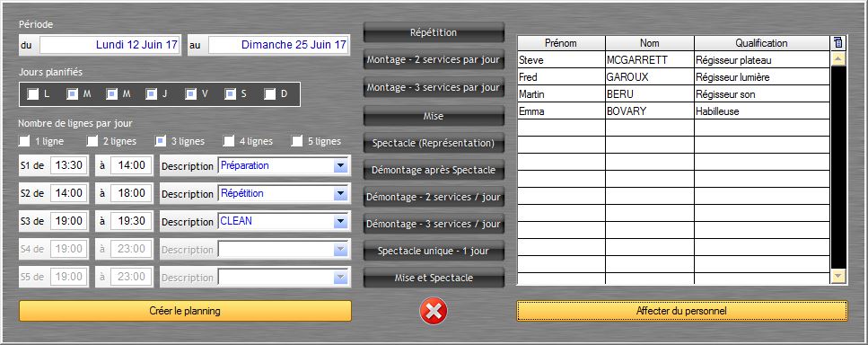Image resolution: width=868 pixels, height=345 pixels.
Task: Choose Démontage - 2 services / jour
Action: click(434, 197)
